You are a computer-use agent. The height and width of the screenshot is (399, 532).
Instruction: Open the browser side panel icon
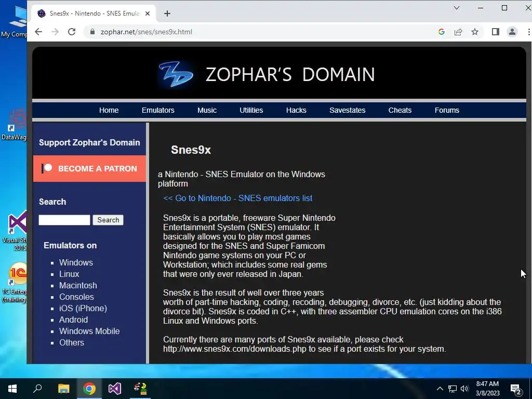tap(495, 32)
